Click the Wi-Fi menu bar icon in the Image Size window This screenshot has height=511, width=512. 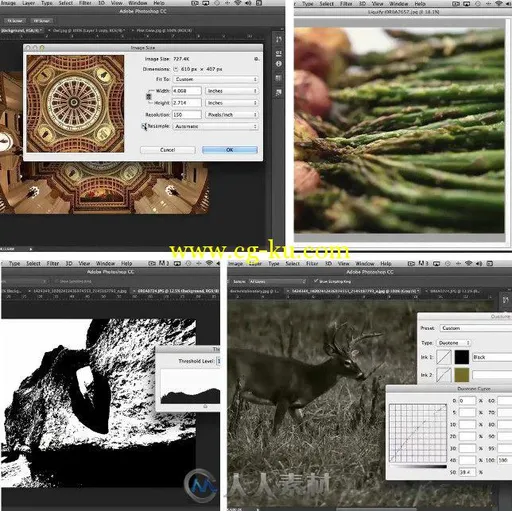pos(238,3)
